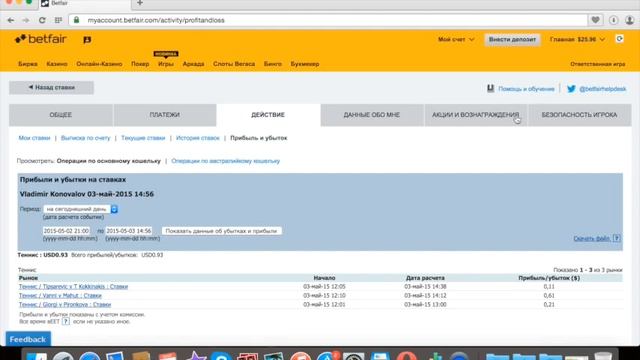This screenshot has width=640, height=360.
Task: Open a new browser tab with plus
Action: pyautogui.click(x=140, y=3)
